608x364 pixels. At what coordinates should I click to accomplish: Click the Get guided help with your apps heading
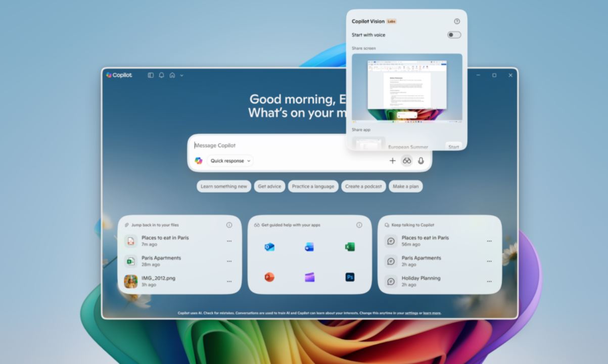(291, 225)
